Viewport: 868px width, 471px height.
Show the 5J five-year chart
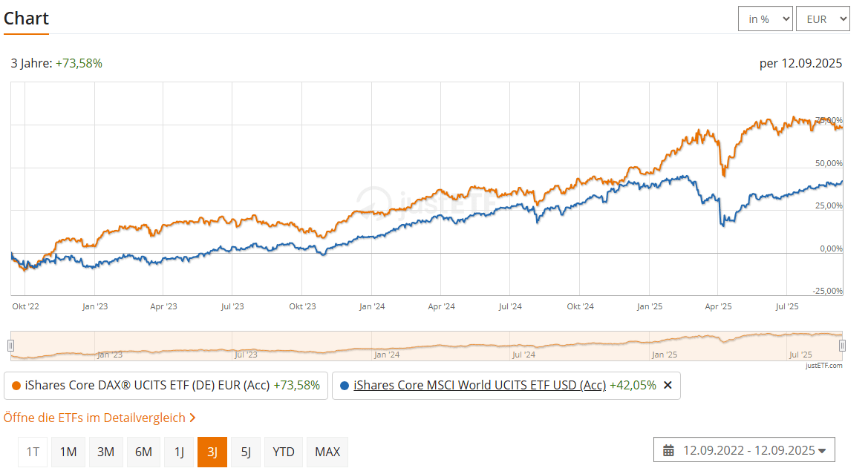pos(246,452)
